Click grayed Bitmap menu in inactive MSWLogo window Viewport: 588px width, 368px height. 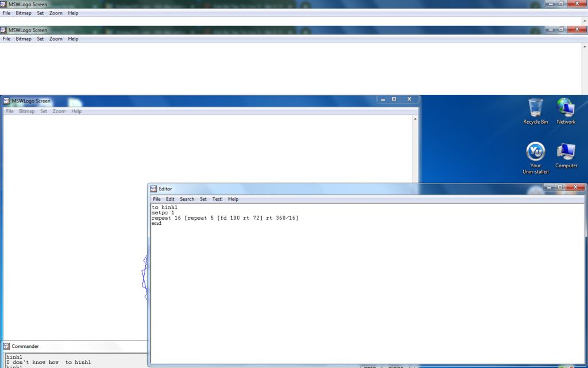26,111
